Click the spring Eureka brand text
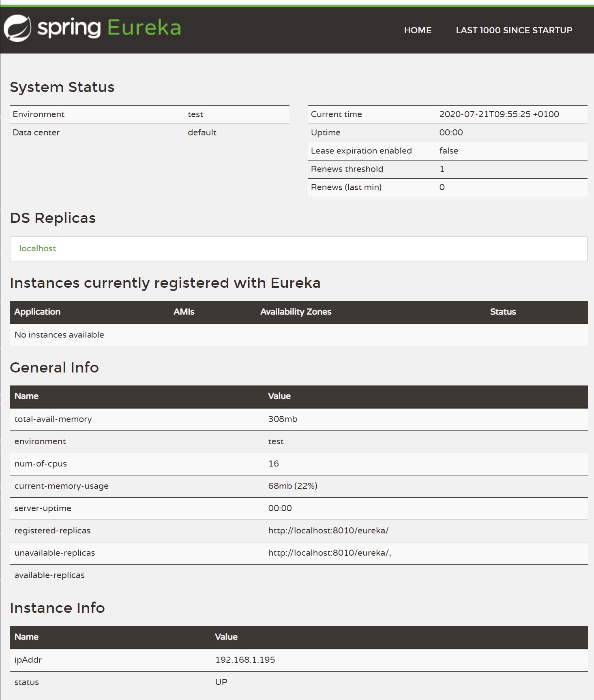This screenshot has width=594, height=700. point(109,28)
